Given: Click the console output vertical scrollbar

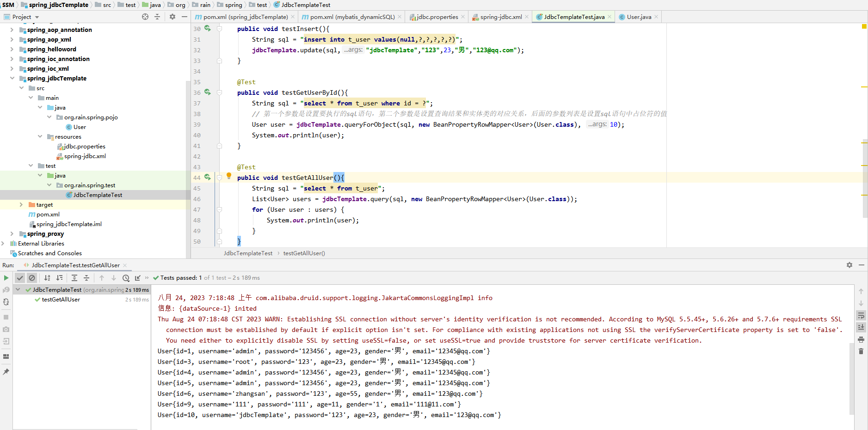Looking at the screenshot, I should coord(851,378).
